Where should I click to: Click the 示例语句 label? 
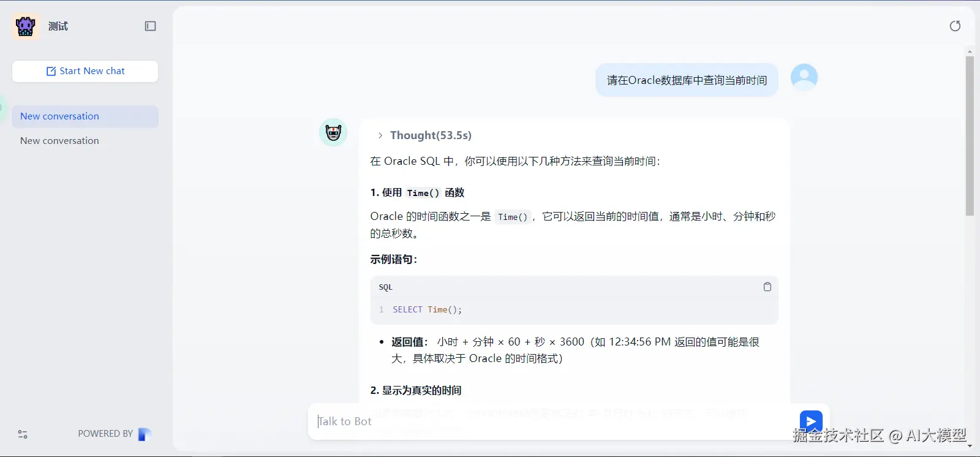coord(394,259)
